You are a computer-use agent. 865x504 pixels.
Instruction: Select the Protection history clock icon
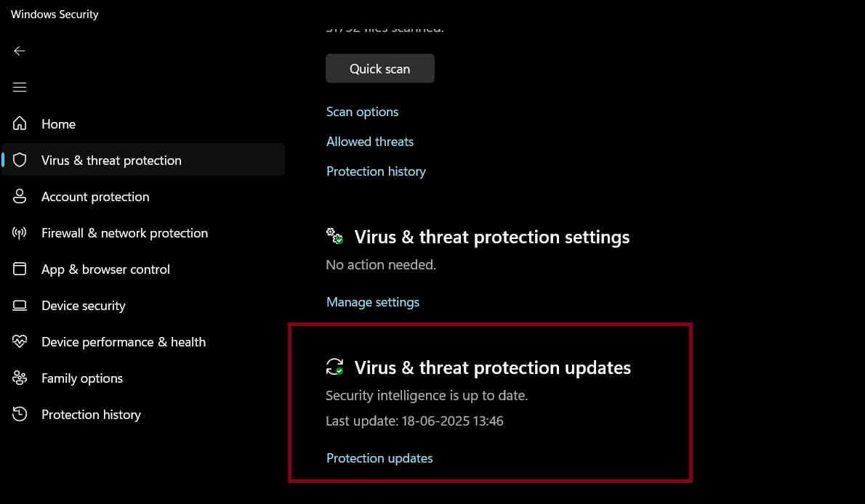point(19,414)
